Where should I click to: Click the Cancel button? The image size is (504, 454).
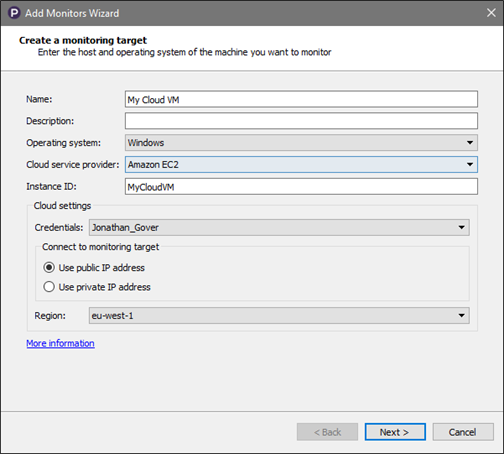(x=463, y=432)
